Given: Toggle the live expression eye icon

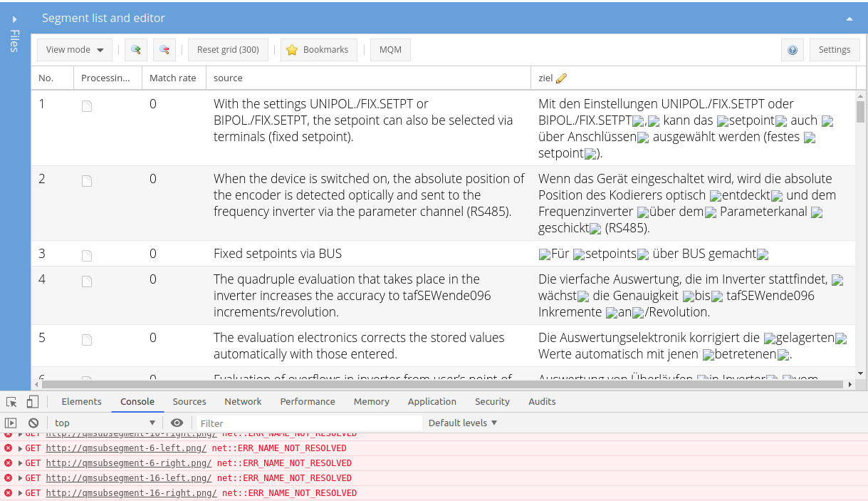Looking at the screenshot, I should (x=177, y=423).
